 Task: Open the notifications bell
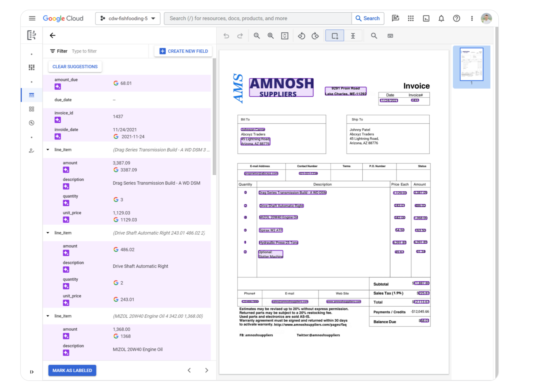(441, 18)
